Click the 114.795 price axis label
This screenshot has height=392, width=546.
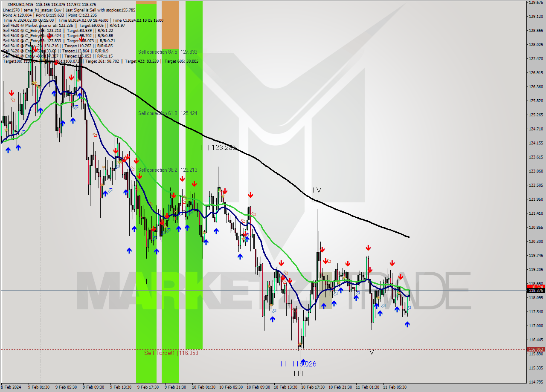pos(536,382)
